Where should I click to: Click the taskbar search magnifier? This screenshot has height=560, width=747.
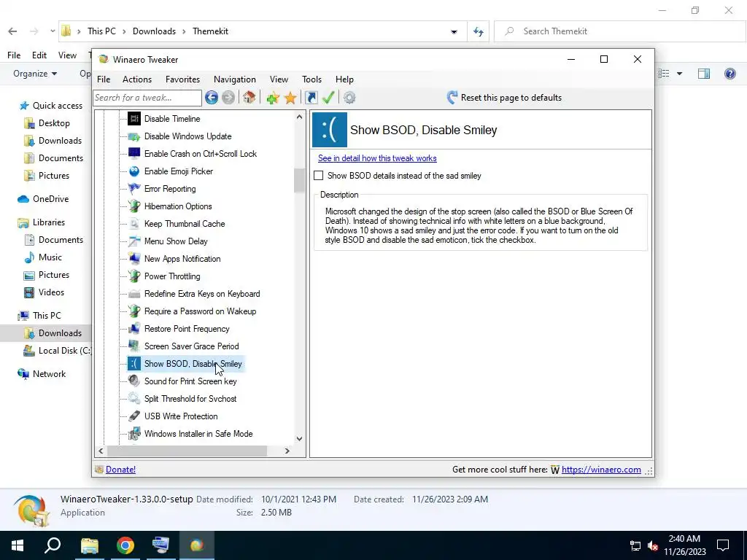[x=53, y=545]
